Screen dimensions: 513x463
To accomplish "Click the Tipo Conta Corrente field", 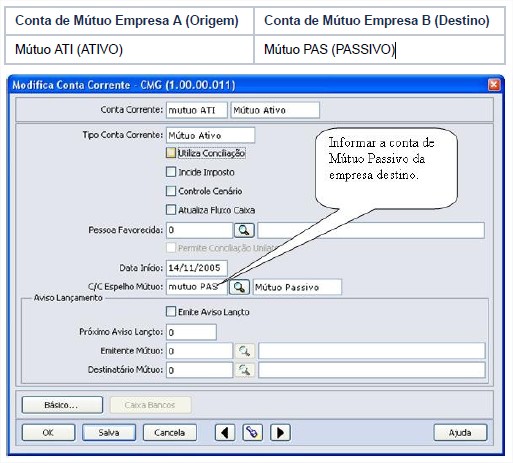I will pyautogui.click(x=210, y=135).
